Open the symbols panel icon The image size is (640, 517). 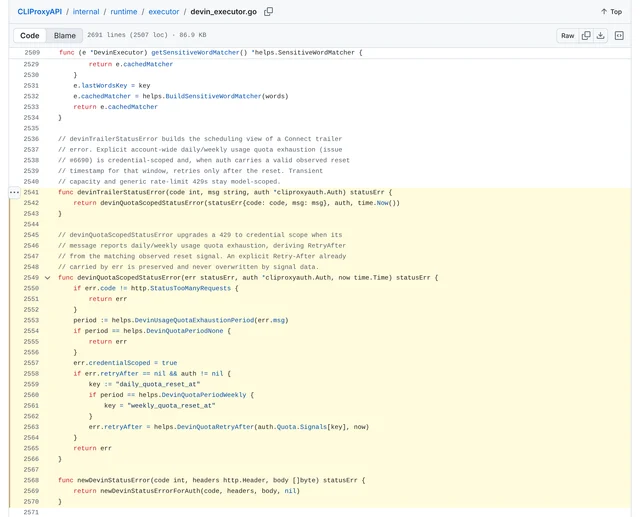coord(619,36)
